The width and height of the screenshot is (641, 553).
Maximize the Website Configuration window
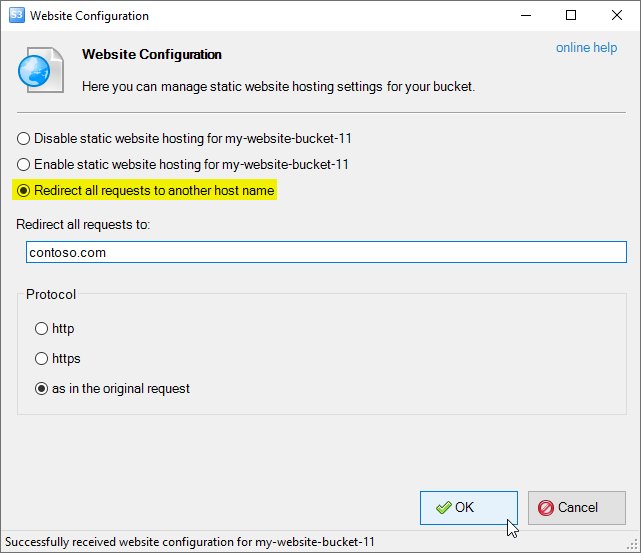(571, 16)
